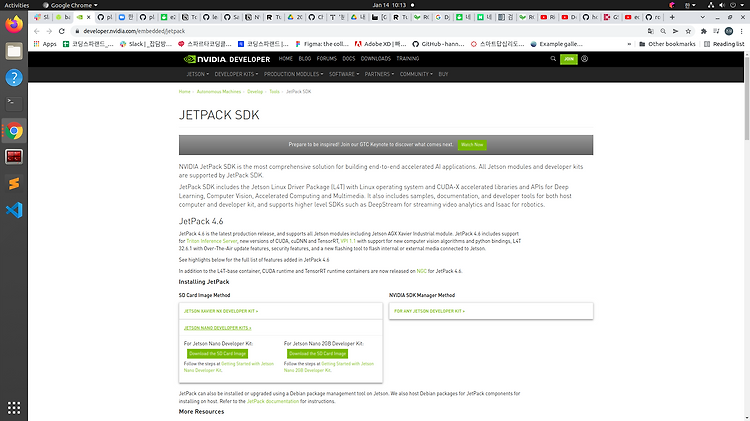Open Visual Studio Code from the dock
750x421 pixels.
[x=14, y=210]
